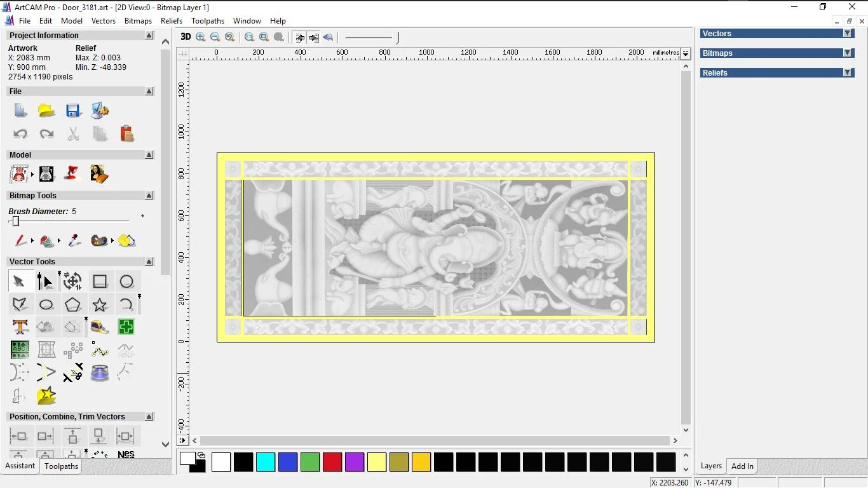Switch to the Assistant tab

20,466
